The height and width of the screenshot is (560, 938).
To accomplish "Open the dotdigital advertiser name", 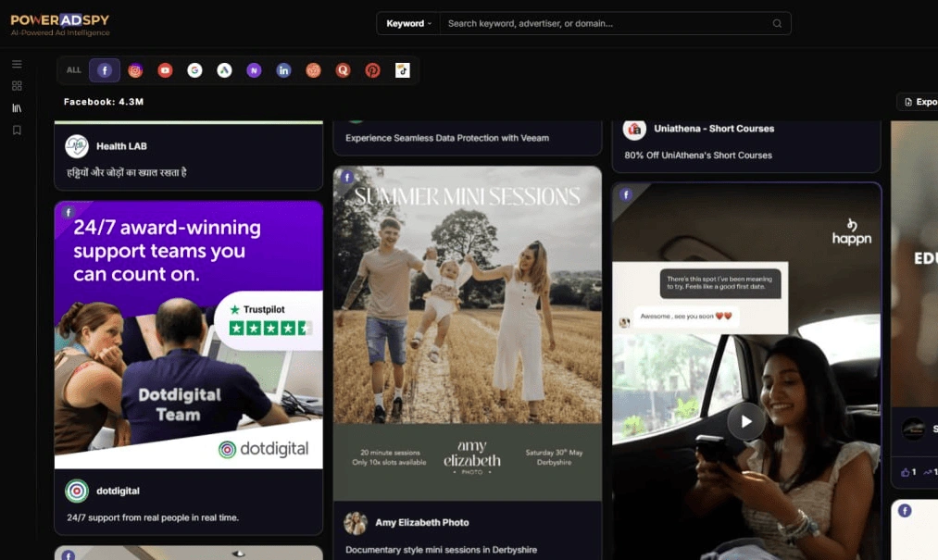I will pos(118,492).
